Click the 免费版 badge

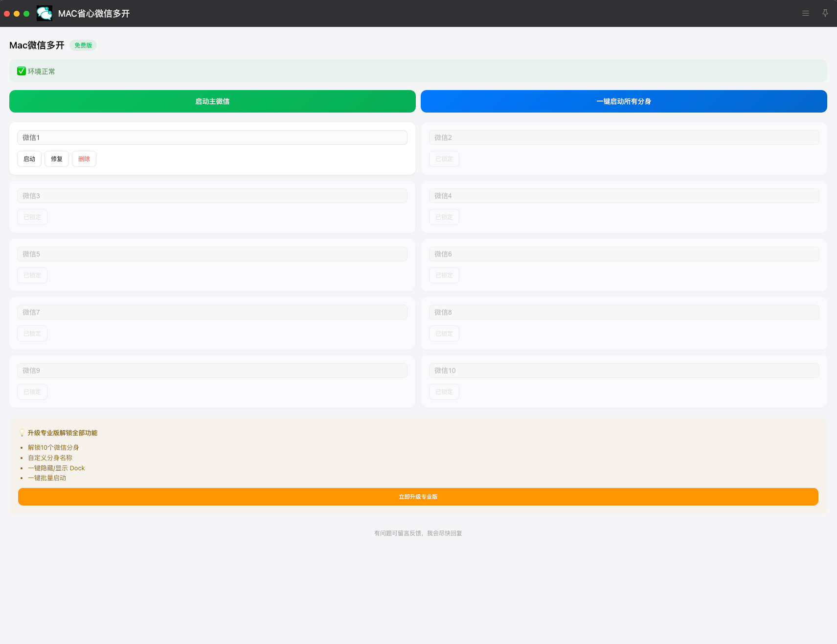coord(83,46)
